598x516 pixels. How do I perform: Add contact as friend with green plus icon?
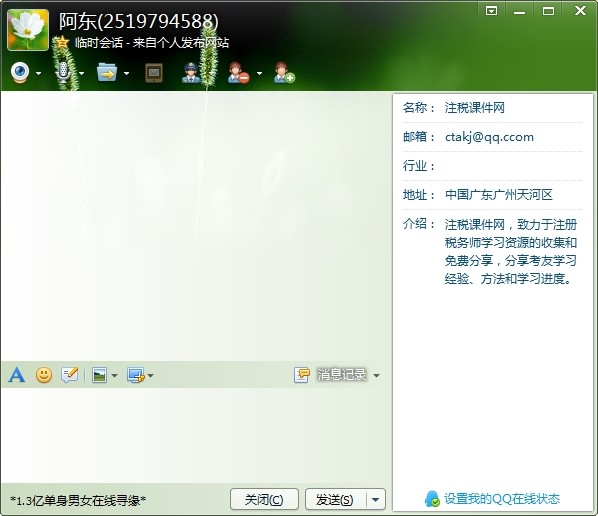click(284, 72)
